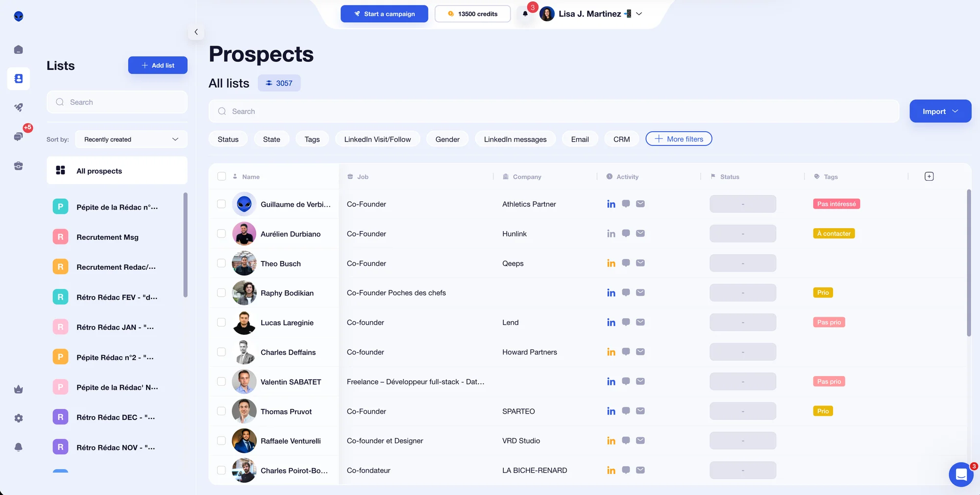Select the All prospects list
980x495 pixels.
click(x=117, y=170)
